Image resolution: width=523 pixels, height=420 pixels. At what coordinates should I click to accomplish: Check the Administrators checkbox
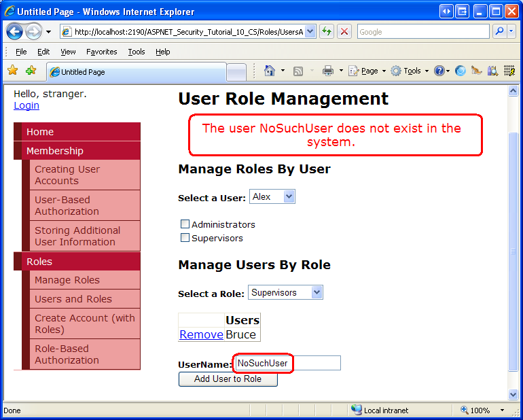coord(185,224)
